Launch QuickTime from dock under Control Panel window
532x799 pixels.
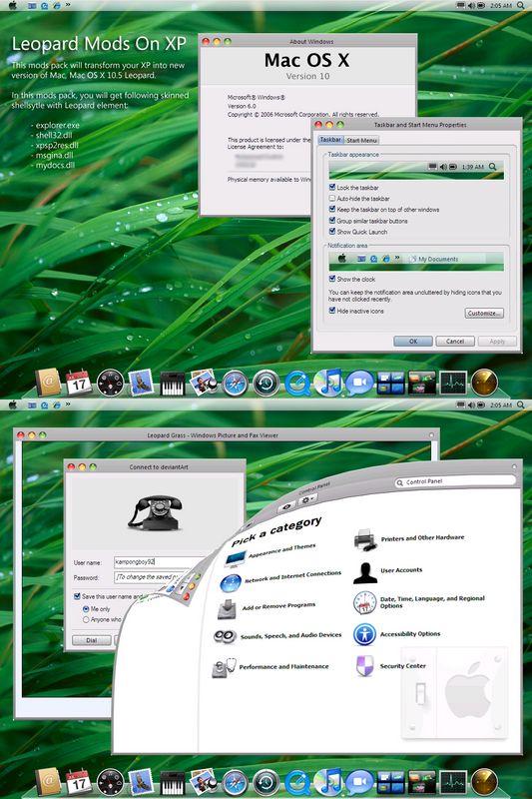point(297,782)
